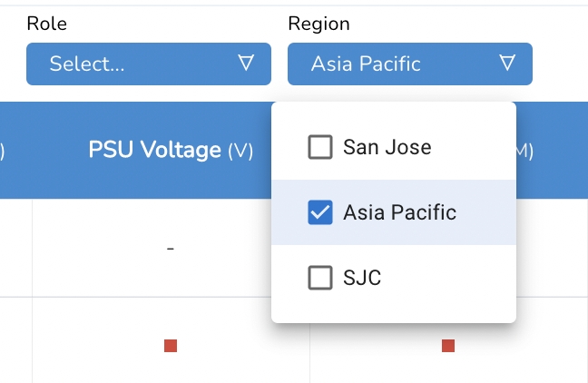Click the red square under PSU Voltage
This screenshot has width=588, height=383.
171,346
